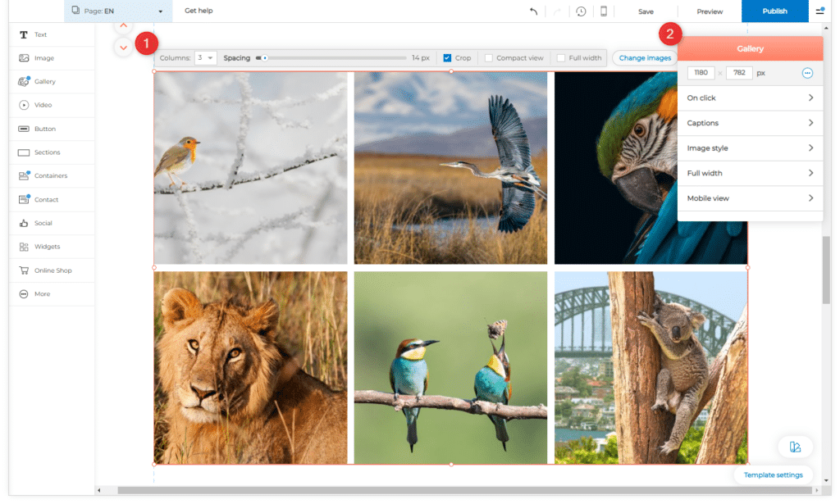
Task: Open the Image style settings row
Action: [x=750, y=148]
